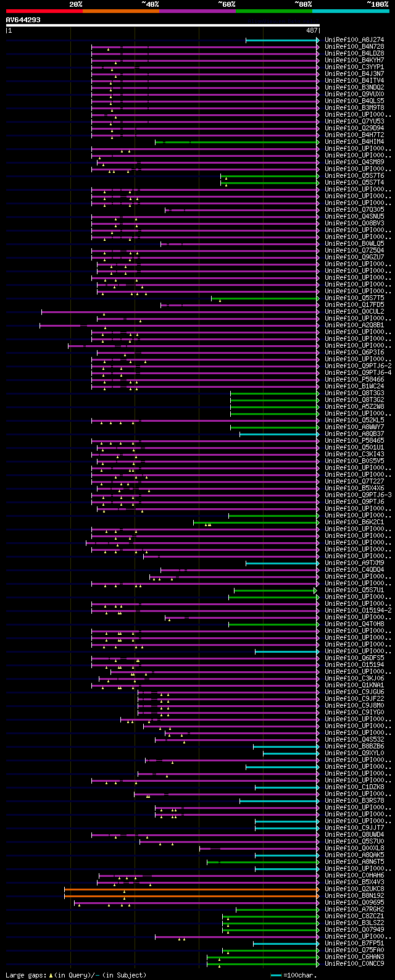395x980 pixels.
Task: Click the orange alignment bar of UniRef100_B8N192
Action: (x=192, y=896)
